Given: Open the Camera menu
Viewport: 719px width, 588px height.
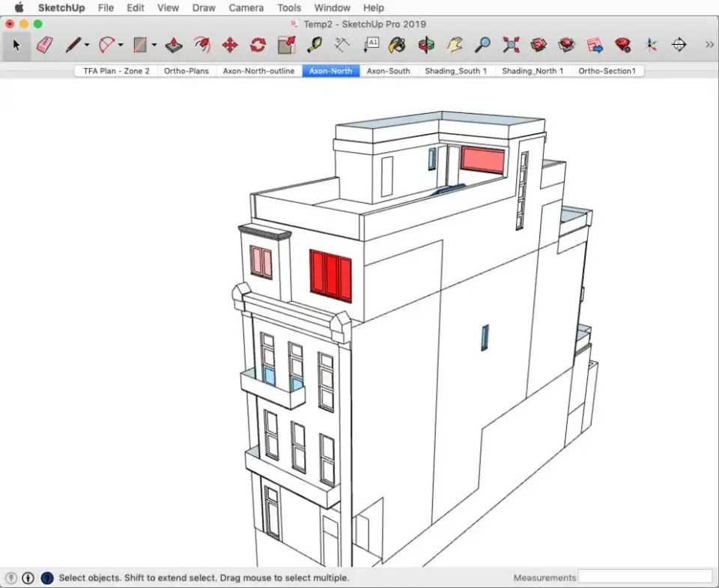Looking at the screenshot, I should [246, 8].
